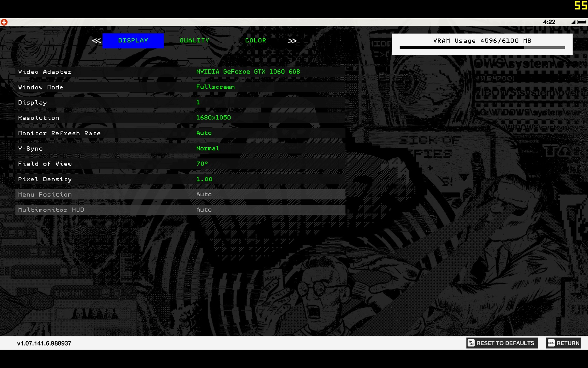This screenshot has height=368, width=588.
Task: Select the Window Mode row label
Action: 41,87
